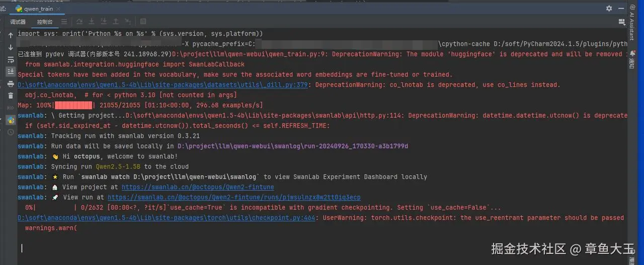Click the 'warnings.warn(' line
The width and height of the screenshot is (644, 265).
pyautogui.click(x=51, y=228)
